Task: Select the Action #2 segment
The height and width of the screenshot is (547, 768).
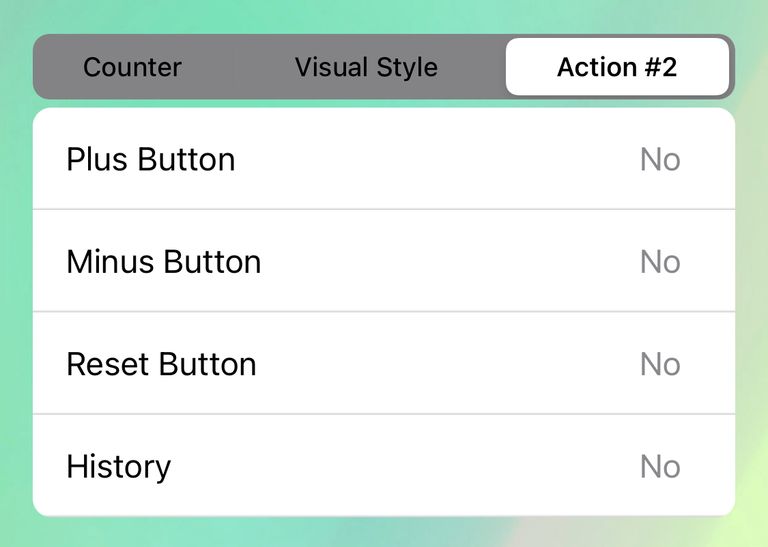Action: (617, 67)
